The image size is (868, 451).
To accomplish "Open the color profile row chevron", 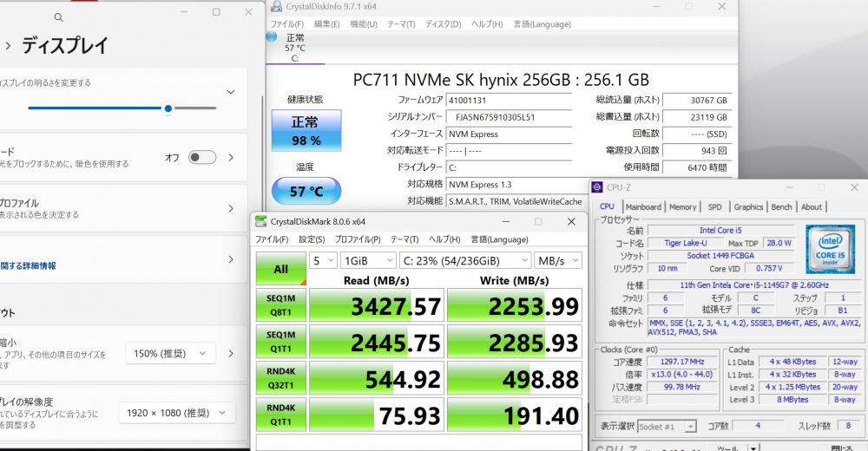I will (231, 209).
